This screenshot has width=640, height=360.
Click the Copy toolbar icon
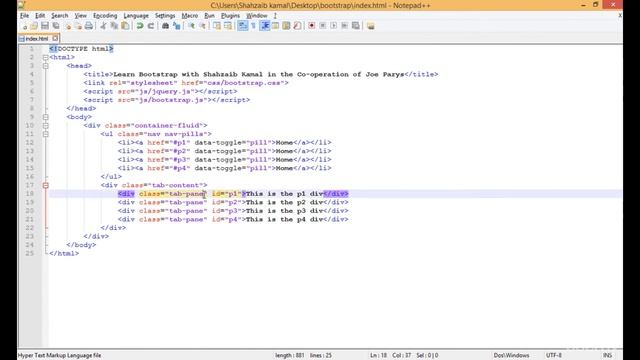click(114, 26)
